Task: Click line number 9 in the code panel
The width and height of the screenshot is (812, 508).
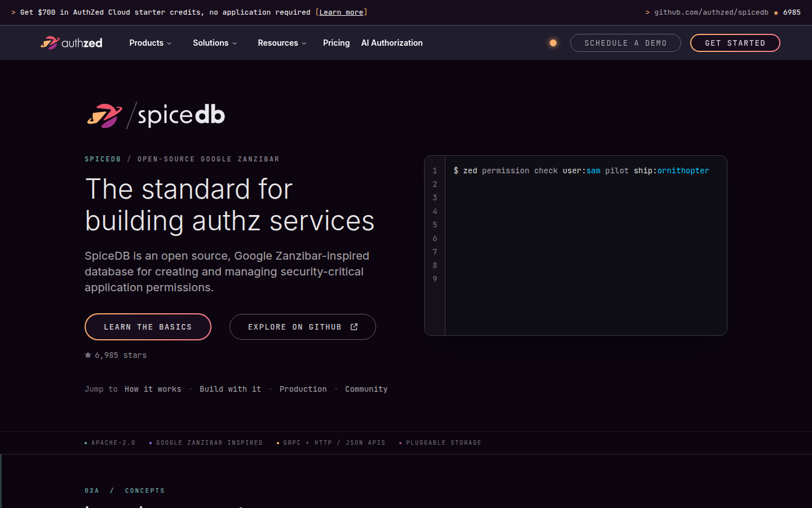Action: [x=435, y=279]
